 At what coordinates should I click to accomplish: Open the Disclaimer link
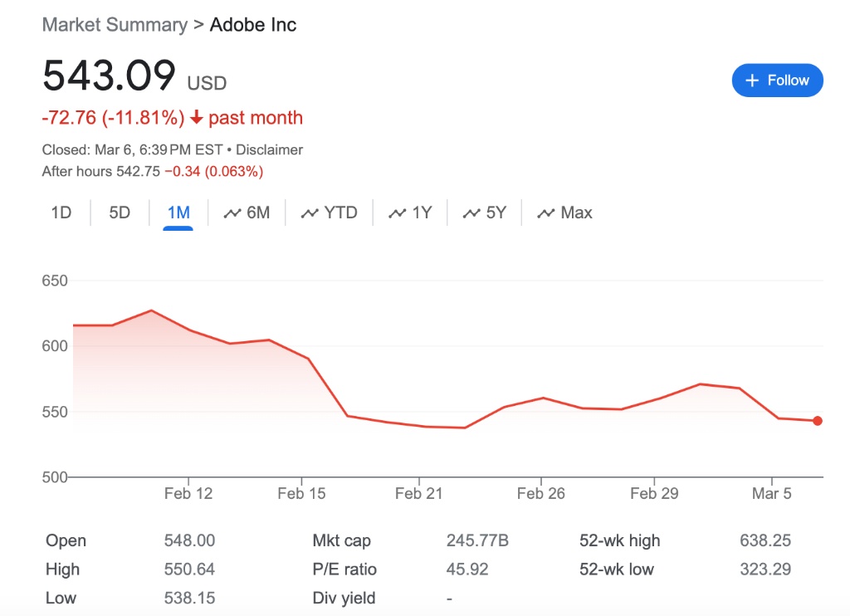tap(269, 150)
